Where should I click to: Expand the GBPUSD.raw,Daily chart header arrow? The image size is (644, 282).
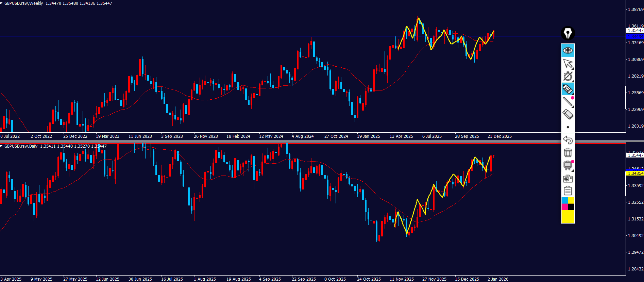[x=2, y=146]
